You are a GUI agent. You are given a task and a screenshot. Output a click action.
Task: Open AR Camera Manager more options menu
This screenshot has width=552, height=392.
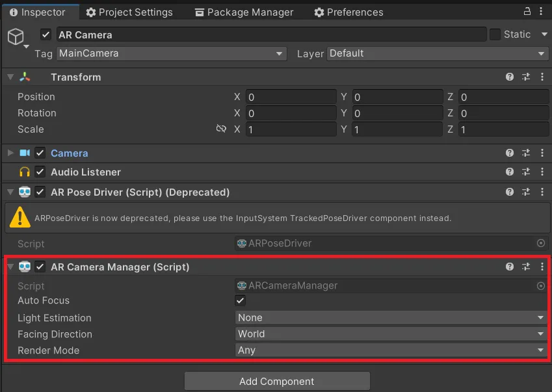click(x=542, y=267)
